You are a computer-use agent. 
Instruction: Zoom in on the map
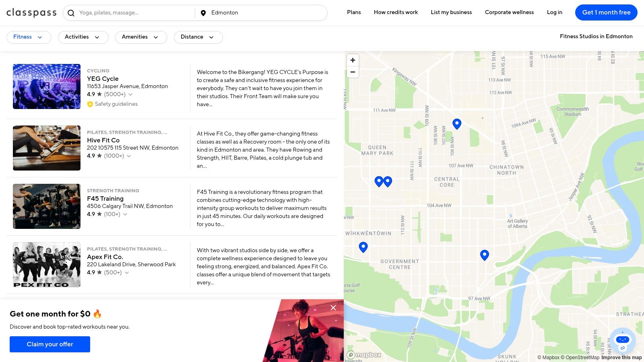353,60
